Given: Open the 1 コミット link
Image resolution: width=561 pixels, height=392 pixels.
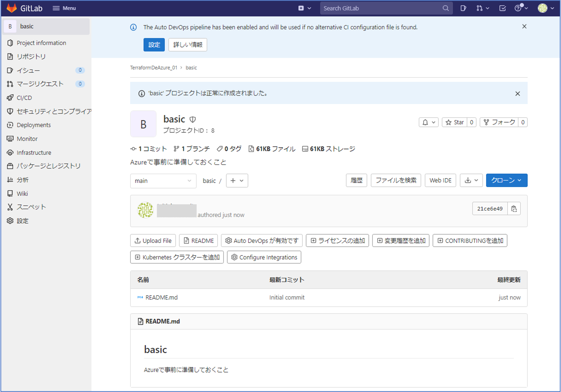Looking at the screenshot, I should [x=149, y=149].
